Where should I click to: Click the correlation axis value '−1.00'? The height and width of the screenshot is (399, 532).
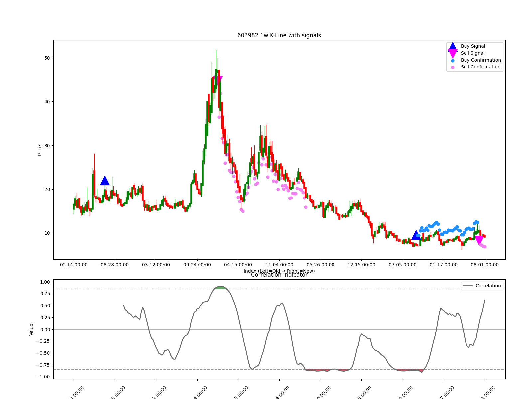pos(43,377)
